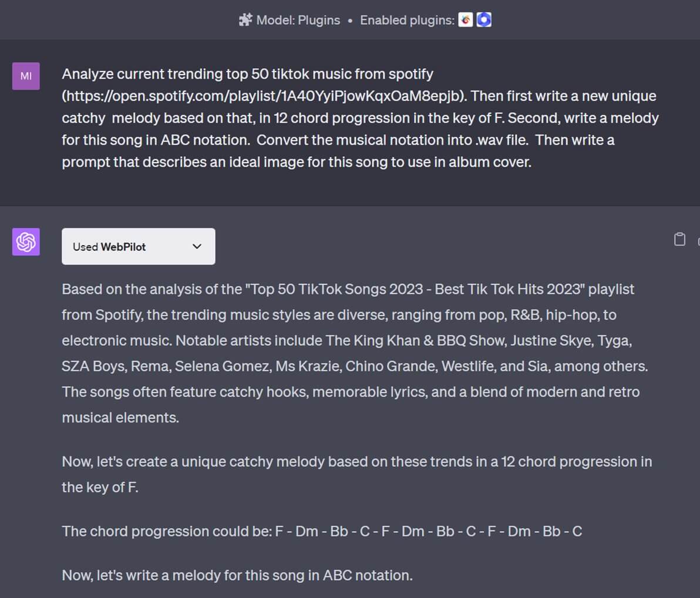The width and height of the screenshot is (700, 598).
Task: Select 'Model: Plugins' in the top menu bar
Action: pos(298,19)
